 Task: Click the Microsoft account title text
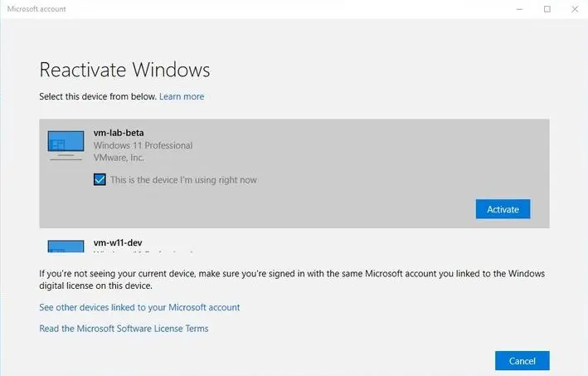(36, 8)
